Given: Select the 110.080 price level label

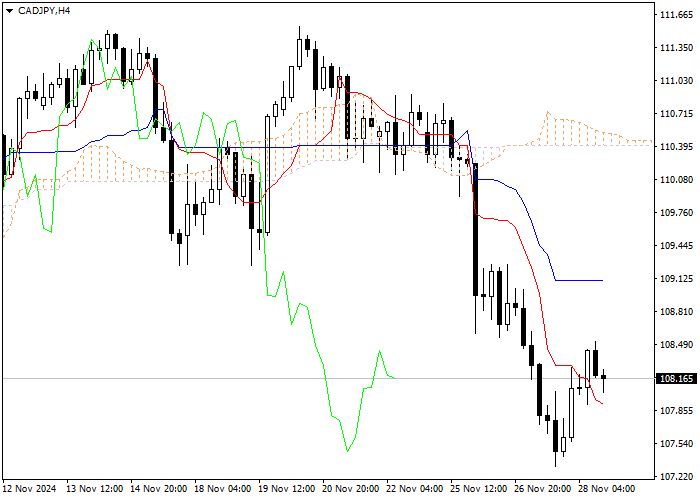Looking at the screenshot, I should click(x=676, y=179).
